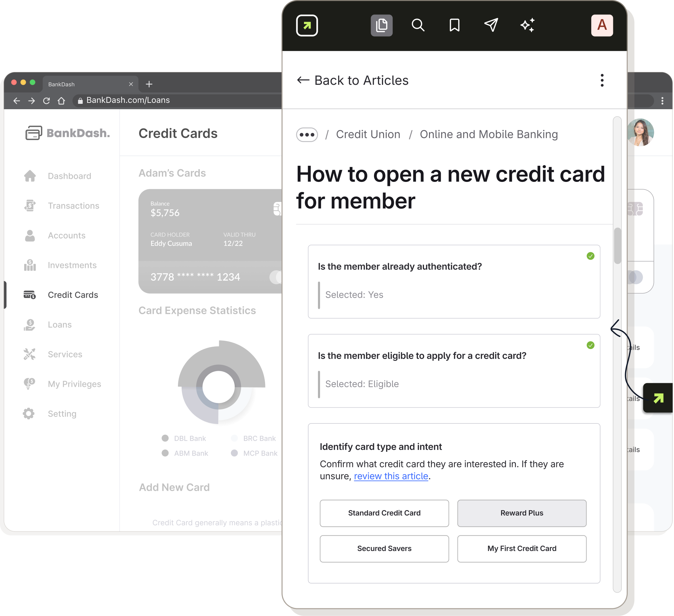Click the article panel scrollbar thumb
This screenshot has height=616, width=674.
pos(617,246)
